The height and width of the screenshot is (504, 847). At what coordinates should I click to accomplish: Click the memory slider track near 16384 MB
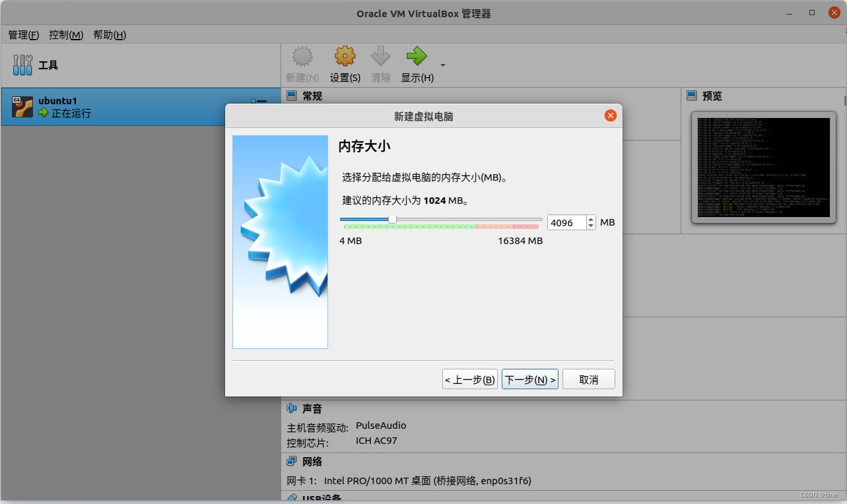click(x=539, y=220)
